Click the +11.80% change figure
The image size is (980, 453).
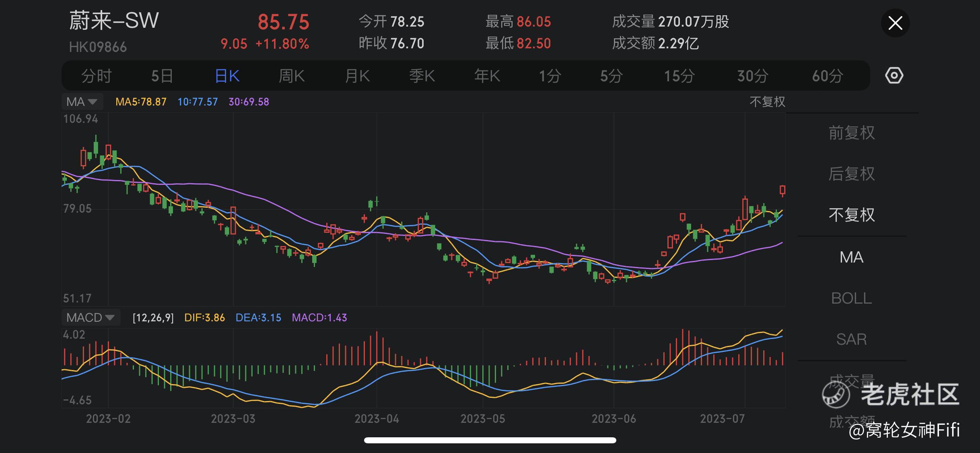tap(282, 43)
